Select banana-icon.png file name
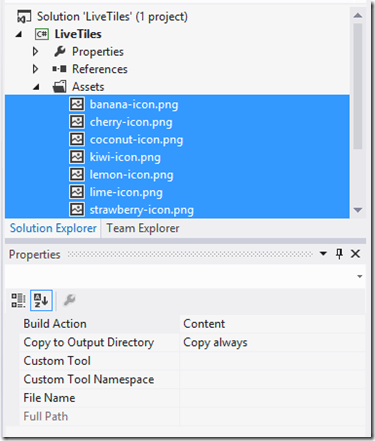 pyautogui.click(x=134, y=105)
